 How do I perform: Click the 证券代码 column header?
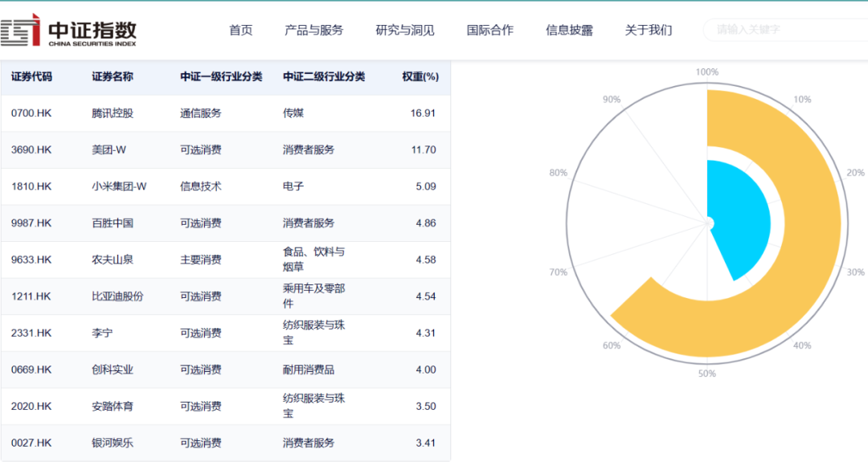[x=31, y=77]
